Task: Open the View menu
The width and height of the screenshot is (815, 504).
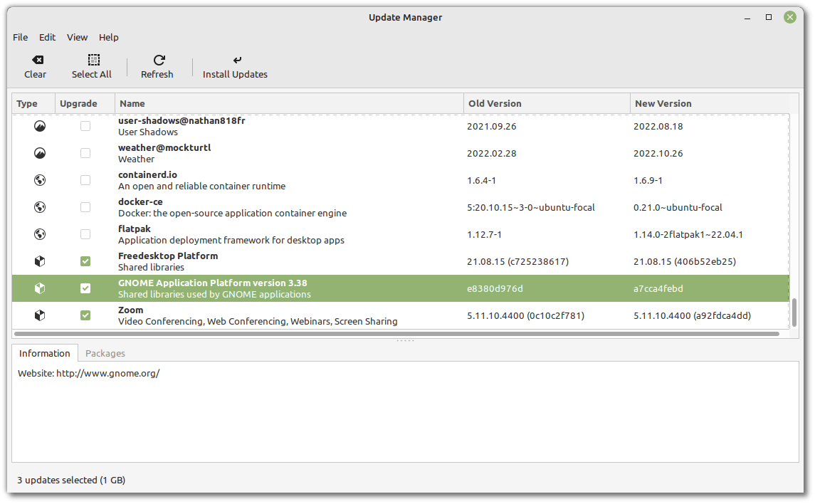Action: [77, 37]
